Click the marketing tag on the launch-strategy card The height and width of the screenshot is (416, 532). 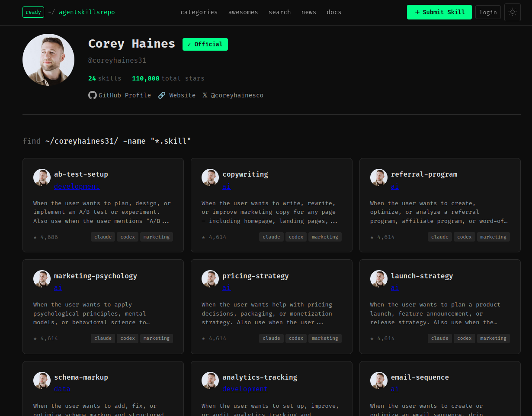493,338
